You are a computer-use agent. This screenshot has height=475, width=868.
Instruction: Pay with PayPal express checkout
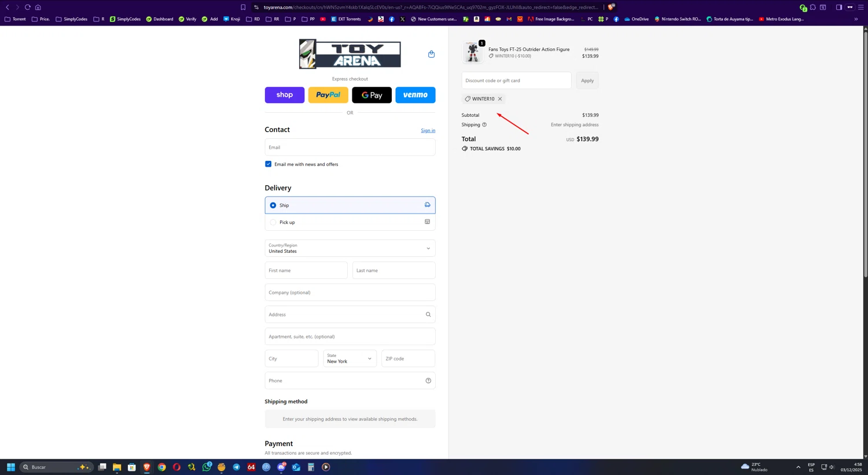(x=328, y=95)
